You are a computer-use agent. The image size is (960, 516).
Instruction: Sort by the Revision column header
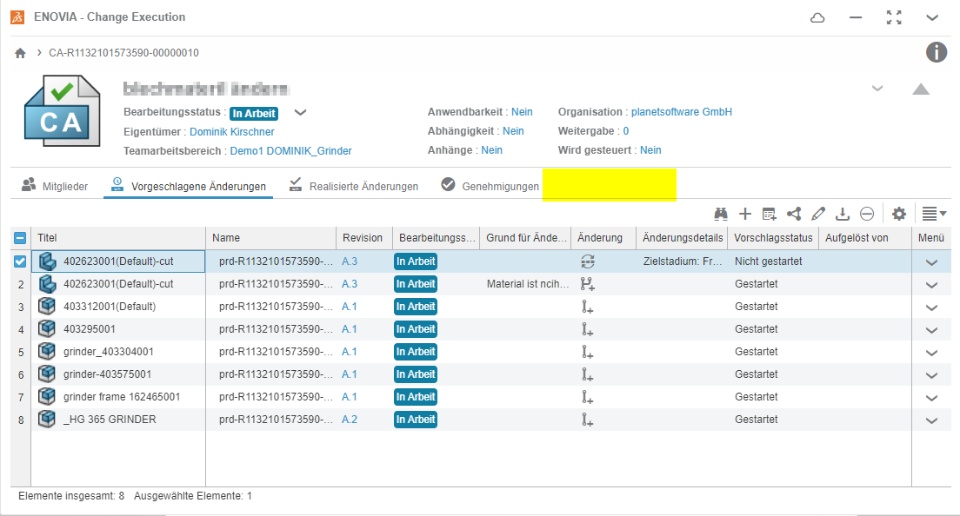pos(362,237)
